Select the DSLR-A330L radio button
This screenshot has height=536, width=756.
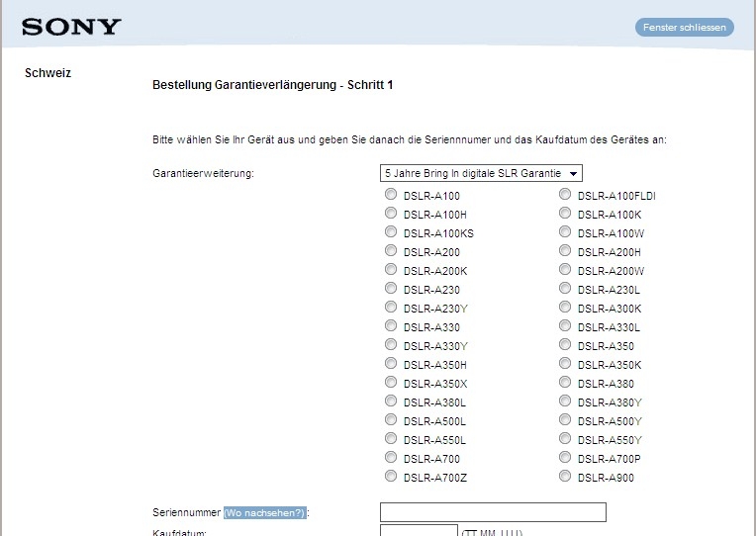(565, 325)
